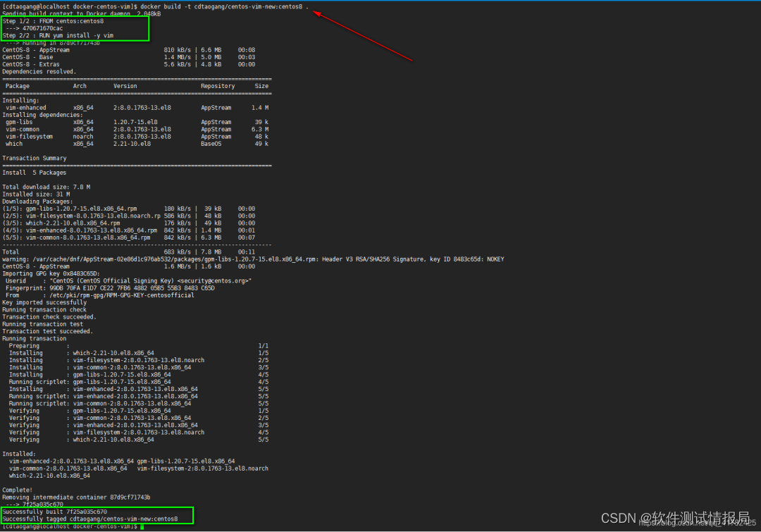The image size is (761, 532).
Task: Click the 'Removing intermediate container' line
Action: [76, 497]
